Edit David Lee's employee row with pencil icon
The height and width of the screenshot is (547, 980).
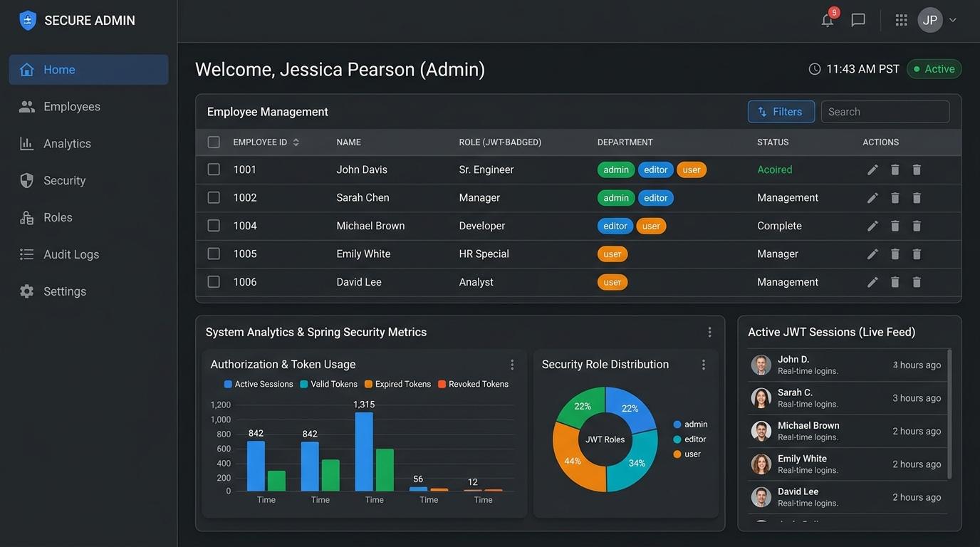(872, 282)
